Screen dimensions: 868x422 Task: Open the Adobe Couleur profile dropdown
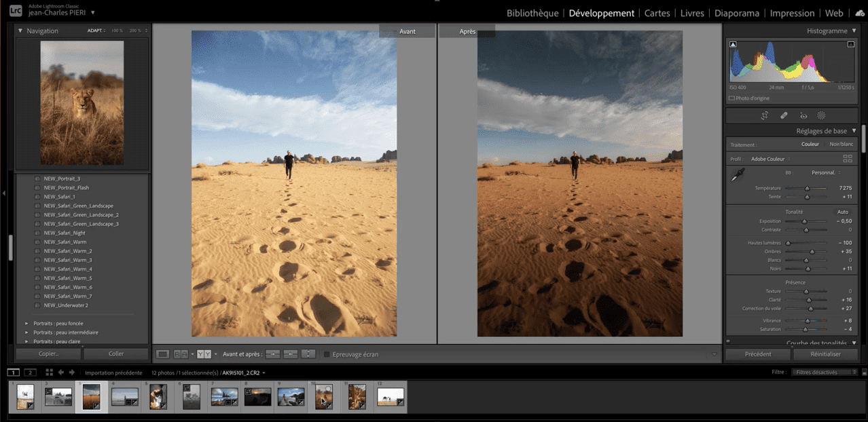pyautogui.click(x=770, y=159)
